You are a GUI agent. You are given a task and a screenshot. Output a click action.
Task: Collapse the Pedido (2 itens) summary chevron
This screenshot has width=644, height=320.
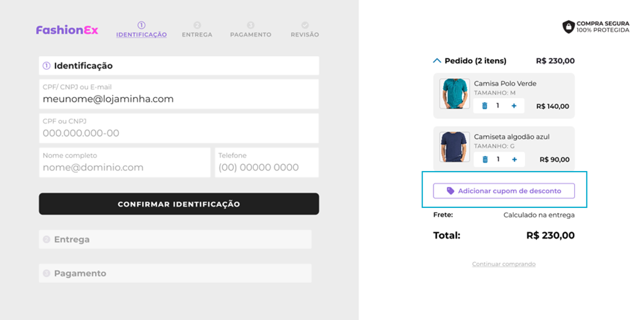tap(437, 61)
